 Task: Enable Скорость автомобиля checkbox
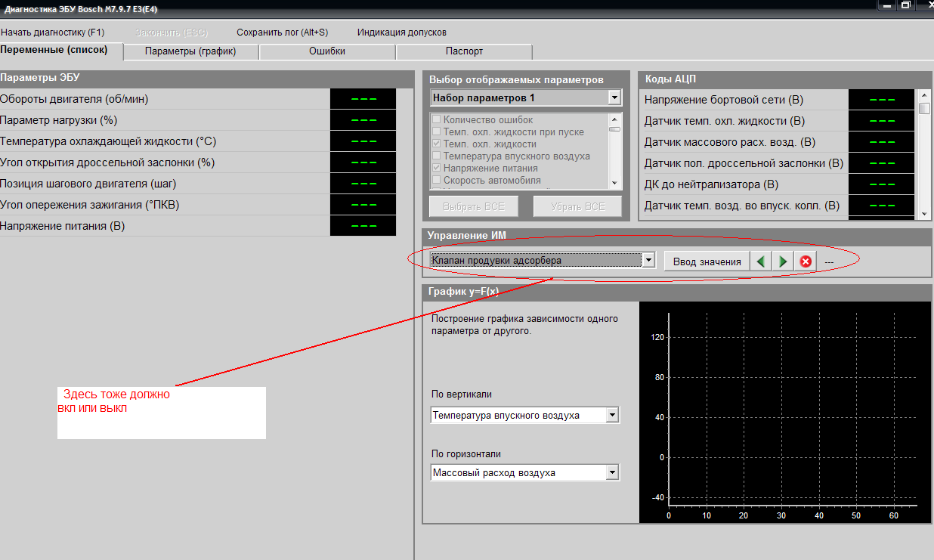[x=436, y=181]
